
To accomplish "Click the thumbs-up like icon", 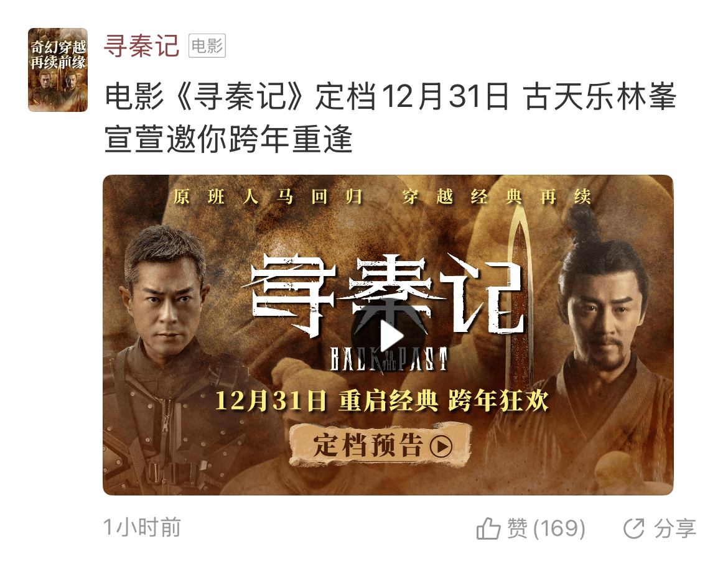I will pos(488,528).
